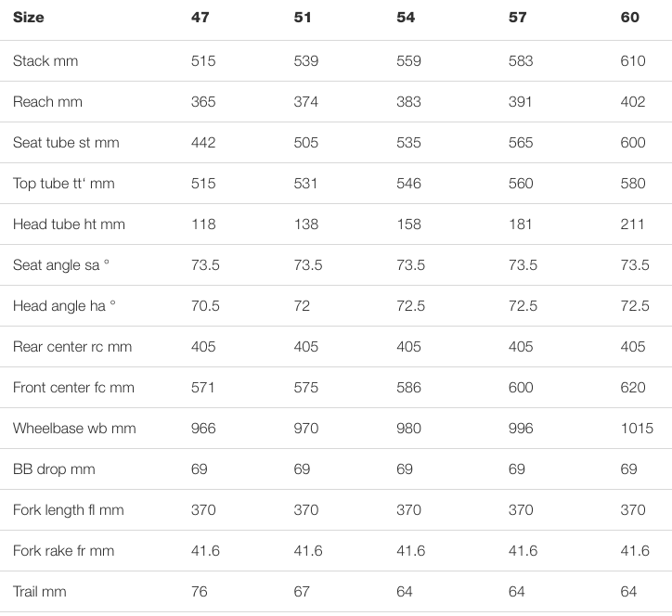Select the Head tube ht mm label

tap(69, 224)
